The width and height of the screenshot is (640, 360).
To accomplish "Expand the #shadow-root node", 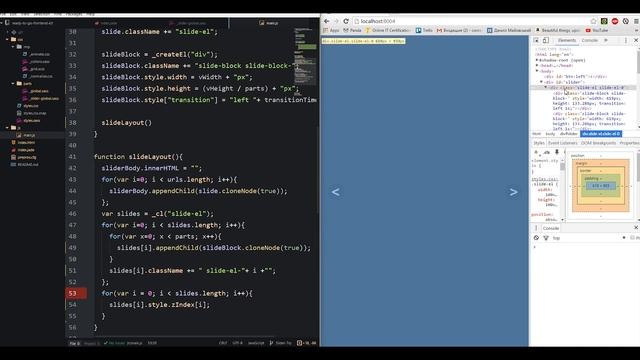I will tap(537, 60).
